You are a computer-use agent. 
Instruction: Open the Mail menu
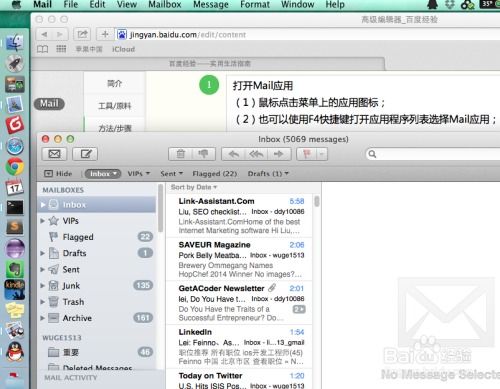coord(42,5)
